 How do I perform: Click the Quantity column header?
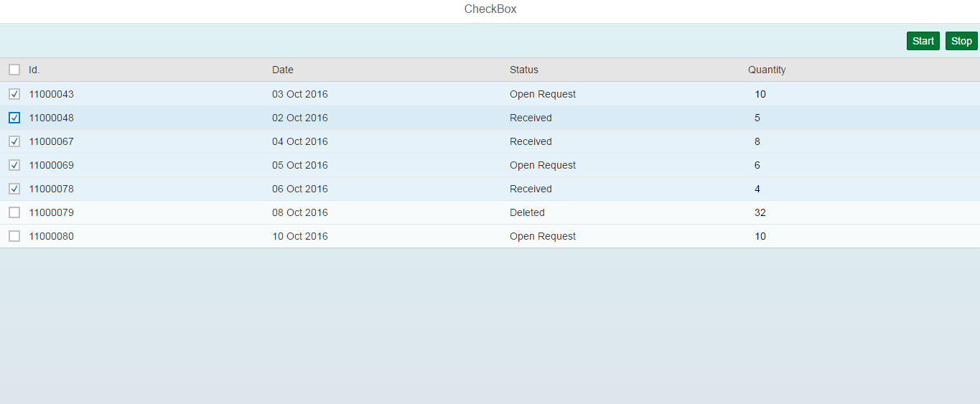[767, 70]
